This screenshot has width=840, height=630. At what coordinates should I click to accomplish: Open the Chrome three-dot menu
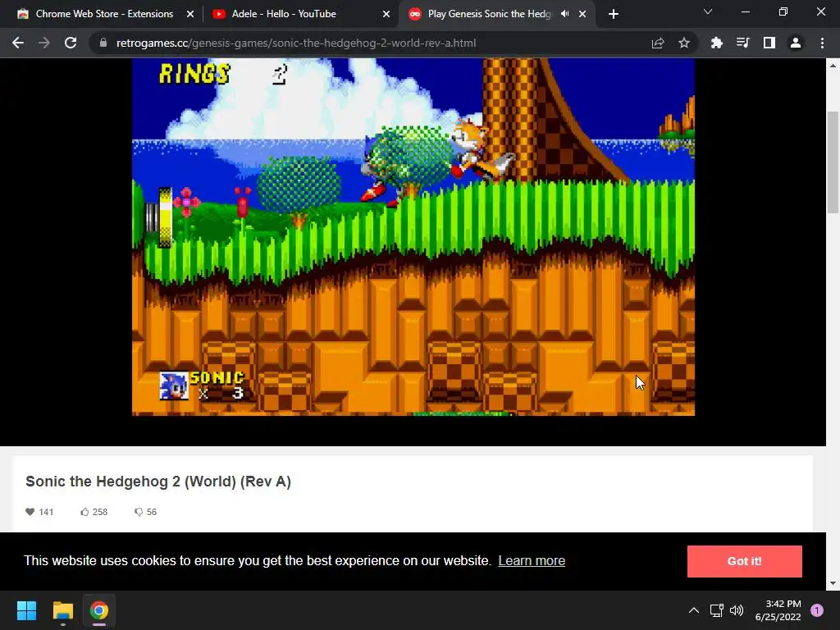pyautogui.click(x=822, y=43)
